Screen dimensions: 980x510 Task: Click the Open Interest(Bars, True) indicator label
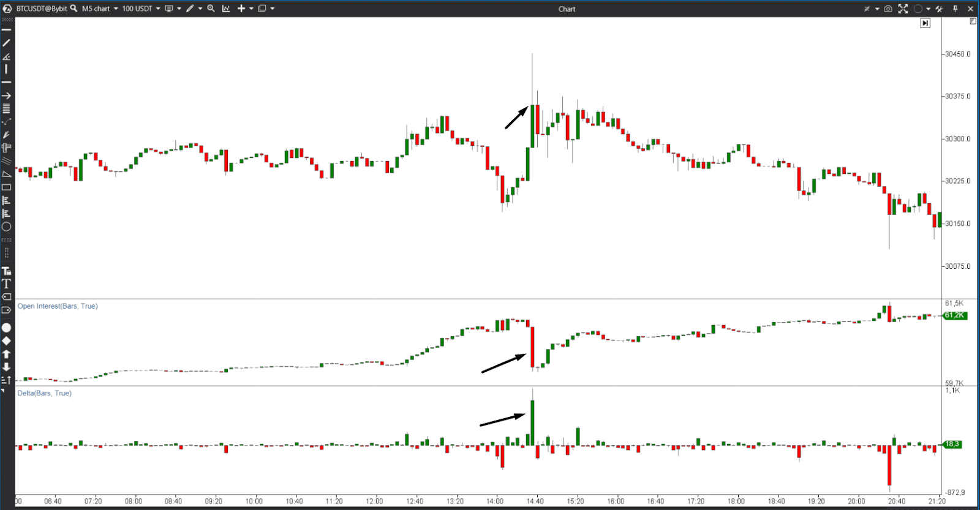58,306
